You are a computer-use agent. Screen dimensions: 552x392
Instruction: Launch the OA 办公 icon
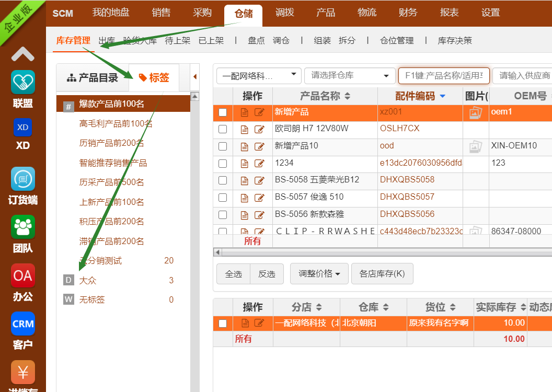(23, 275)
